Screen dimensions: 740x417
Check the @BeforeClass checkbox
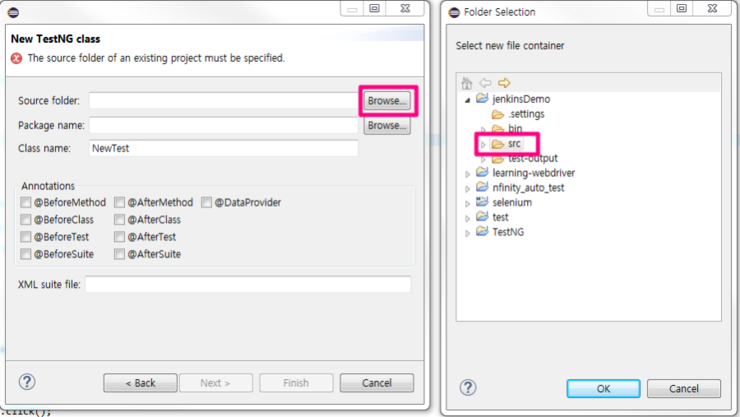(x=25, y=219)
